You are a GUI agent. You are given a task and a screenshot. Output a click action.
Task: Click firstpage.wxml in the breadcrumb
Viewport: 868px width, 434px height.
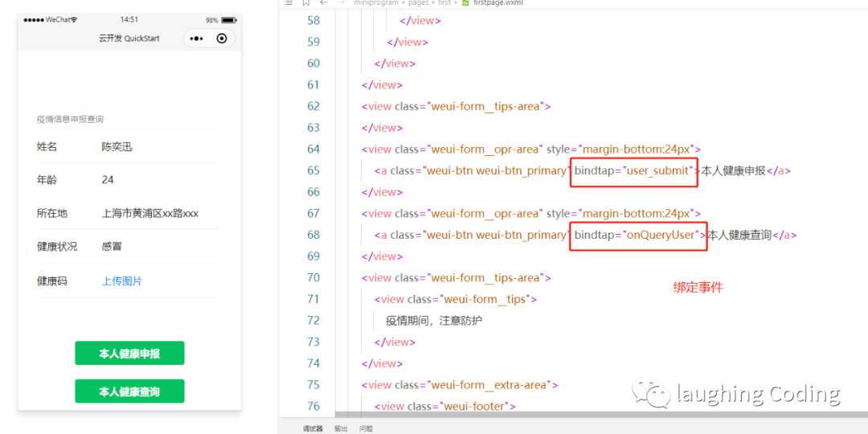(x=498, y=2)
